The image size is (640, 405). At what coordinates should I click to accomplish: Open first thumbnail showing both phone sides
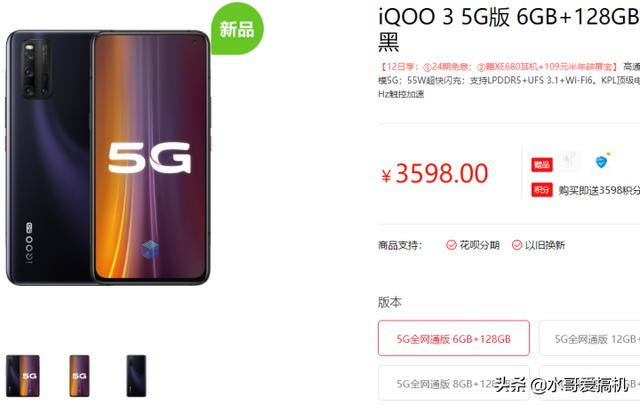(23, 376)
